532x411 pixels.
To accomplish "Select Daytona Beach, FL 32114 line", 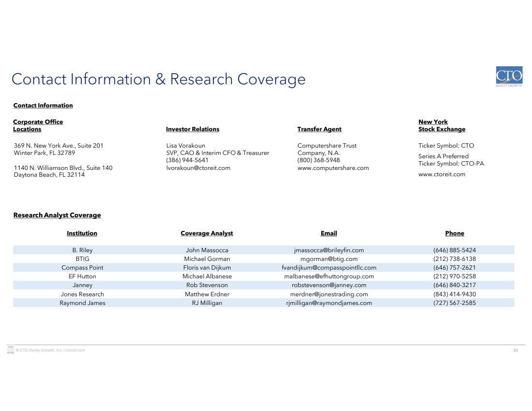I will [x=49, y=175].
